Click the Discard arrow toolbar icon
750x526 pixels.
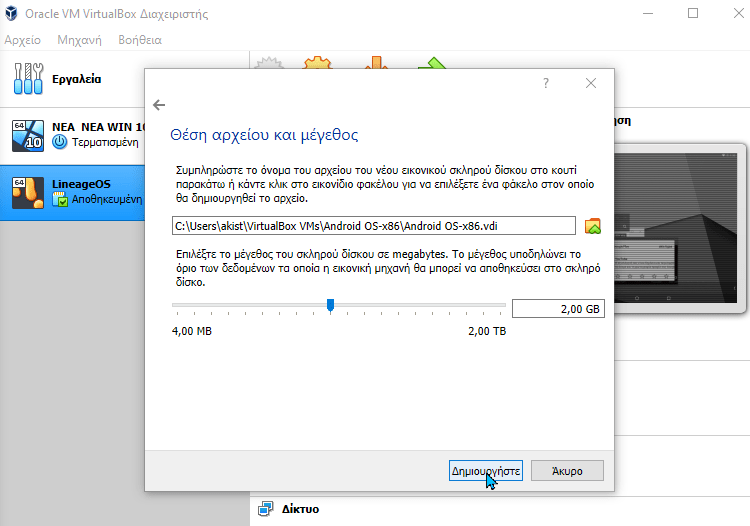coord(376,63)
